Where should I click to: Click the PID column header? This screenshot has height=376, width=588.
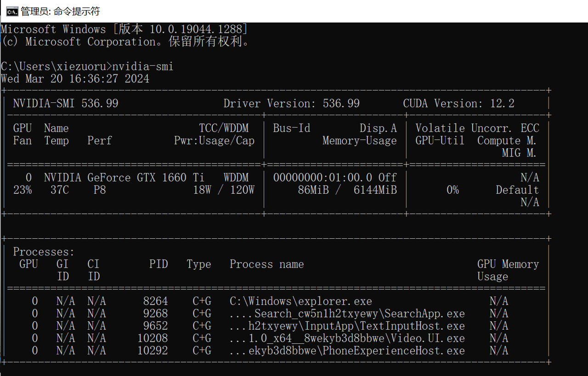(x=158, y=264)
